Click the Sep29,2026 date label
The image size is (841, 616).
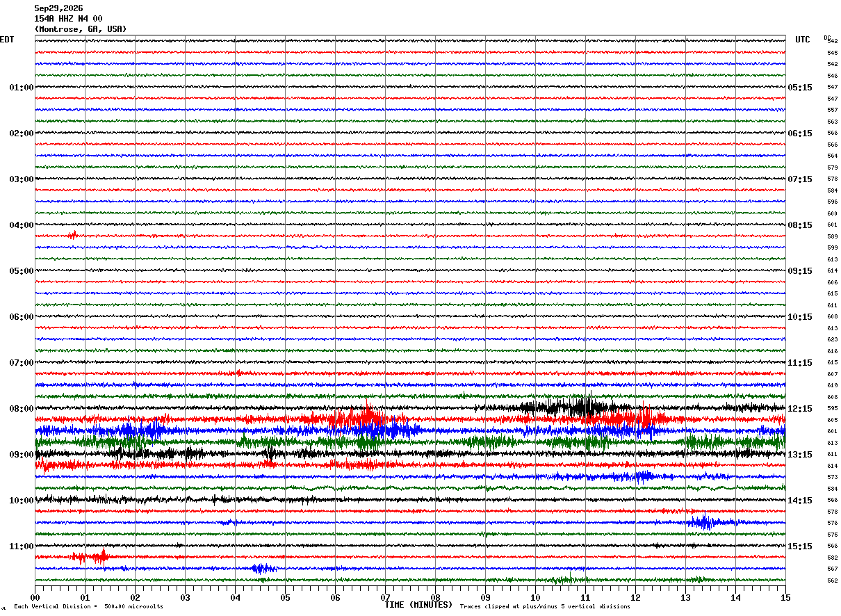click(58, 8)
